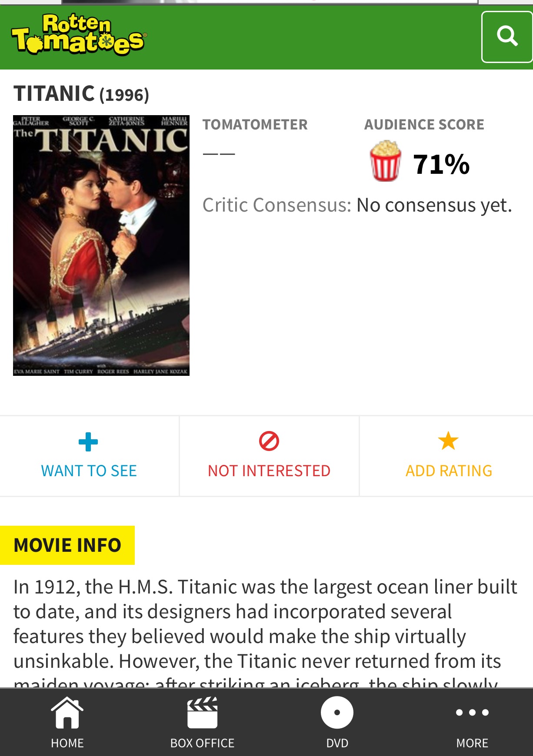Open the search magnifier button
The height and width of the screenshot is (756, 533).
point(507,36)
